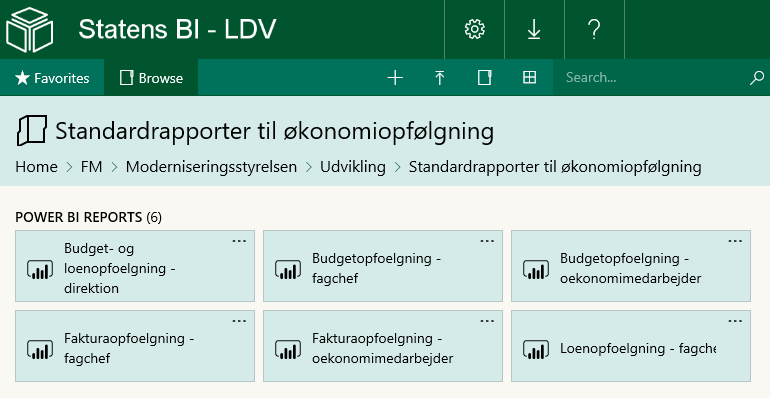Open ellipsis menu for Budget- og loenopfoelgning - direktion
Image resolution: width=770 pixels, height=398 pixels.
coord(239,241)
